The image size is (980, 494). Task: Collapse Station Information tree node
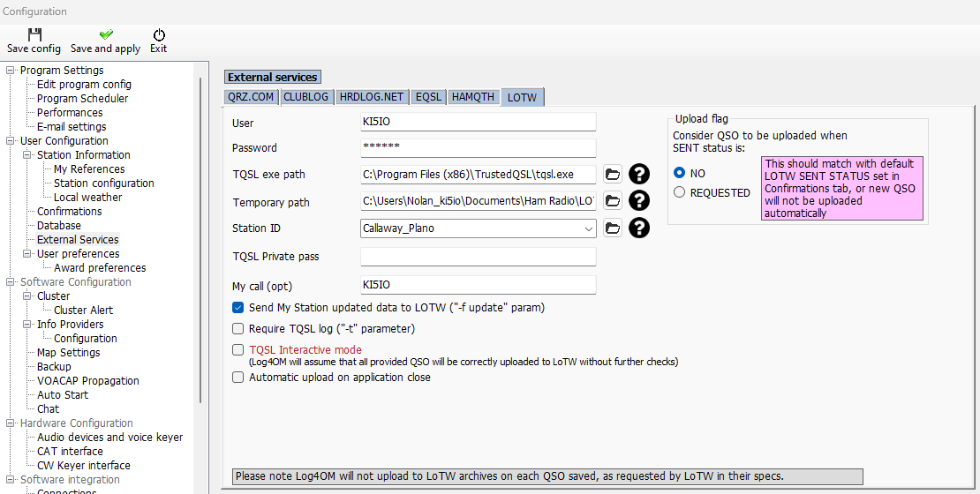pyautogui.click(x=26, y=155)
